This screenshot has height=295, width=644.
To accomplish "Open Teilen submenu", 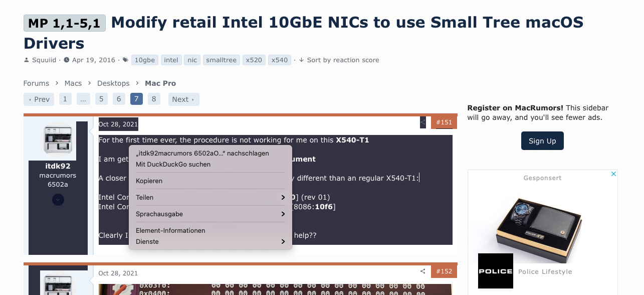I will (x=210, y=197).
